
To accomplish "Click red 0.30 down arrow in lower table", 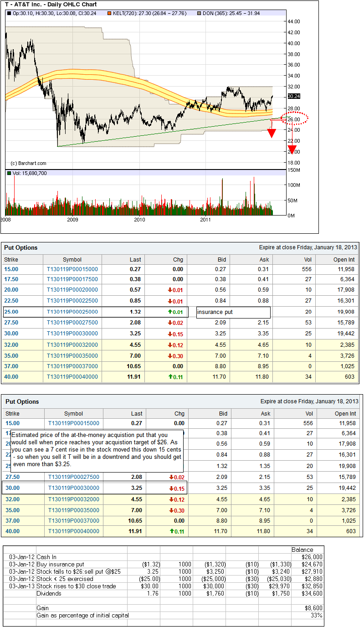I will [x=172, y=510].
